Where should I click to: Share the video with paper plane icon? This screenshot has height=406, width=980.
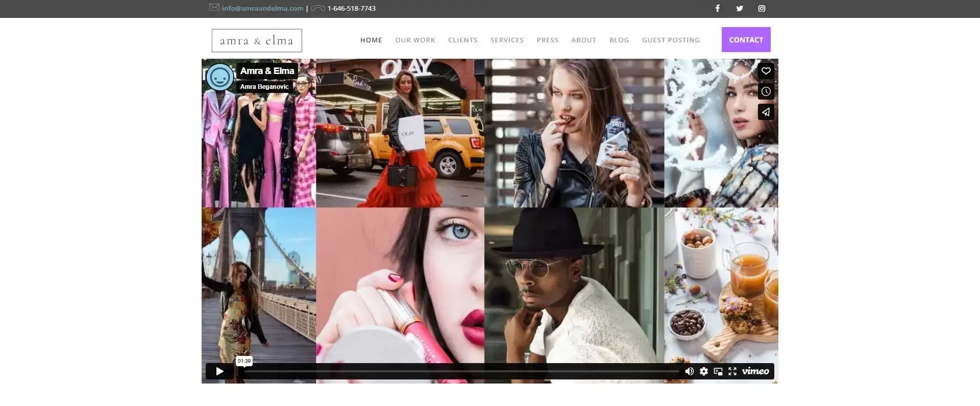tap(766, 112)
